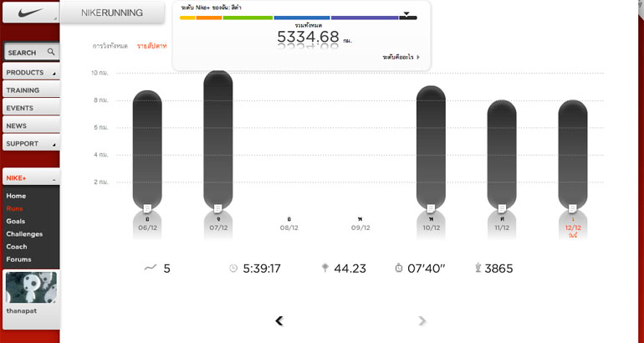Click the Nike+ level color progress bar

coord(298,17)
